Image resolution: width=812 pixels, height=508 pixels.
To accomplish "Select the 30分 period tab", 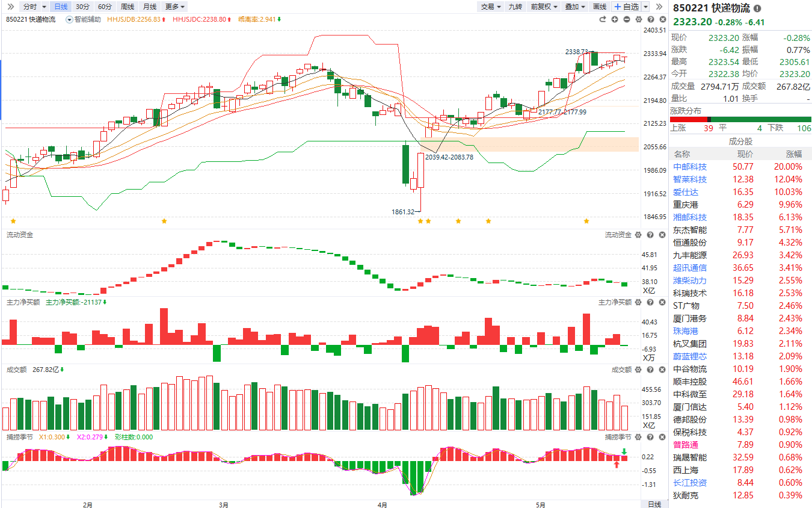I will point(82,7).
